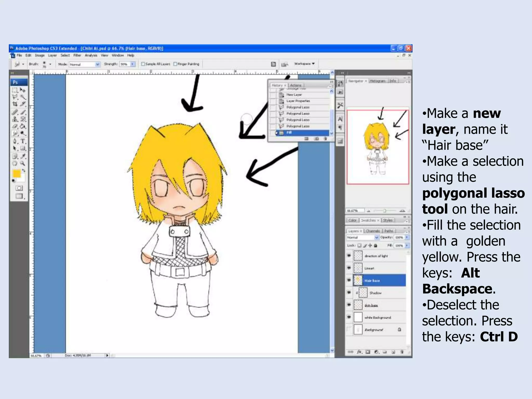The width and height of the screenshot is (532, 399).
Task: Delete current state in History panel
Action: (x=325, y=139)
